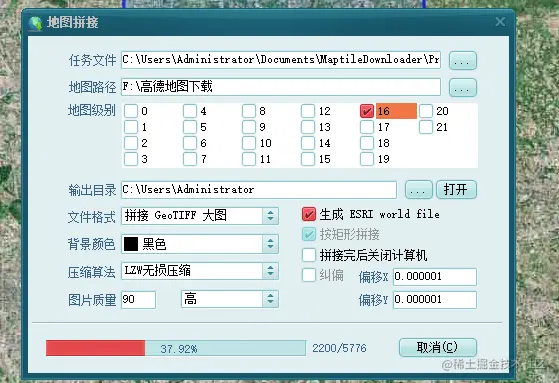This screenshot has height=383, width=559.
Task: Browse for the 任务文件 task file
Action: [463, 61]
